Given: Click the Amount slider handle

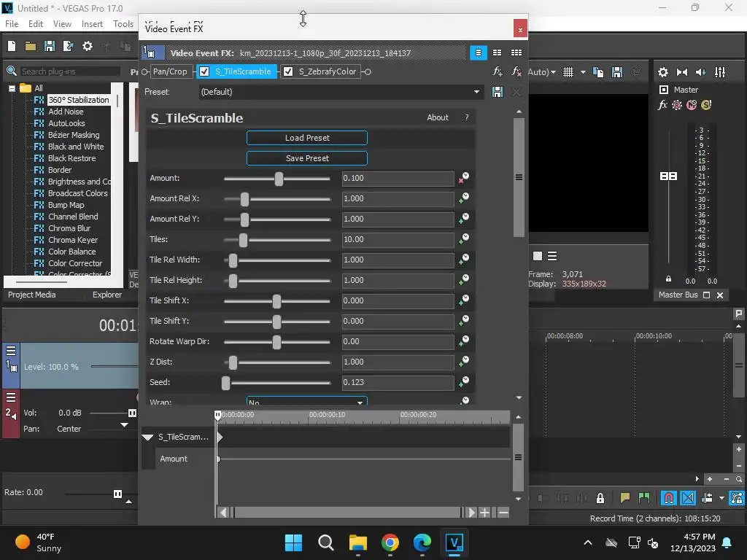Looking at the screenshot, I should point(279,179).
